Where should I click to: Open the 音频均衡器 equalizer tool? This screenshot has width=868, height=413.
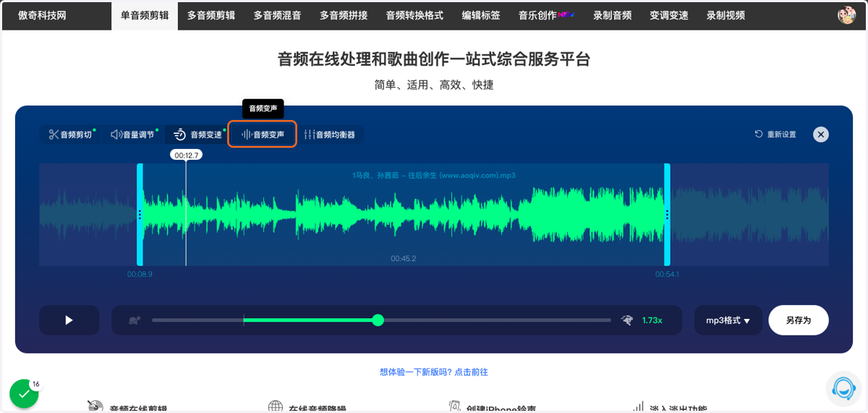(x=330, y=135)
